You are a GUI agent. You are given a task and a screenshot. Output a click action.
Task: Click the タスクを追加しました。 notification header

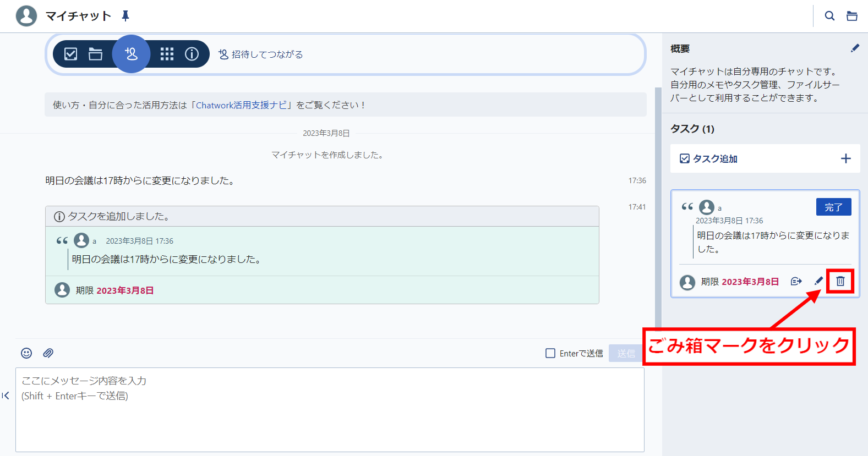[x=322, y=216]
